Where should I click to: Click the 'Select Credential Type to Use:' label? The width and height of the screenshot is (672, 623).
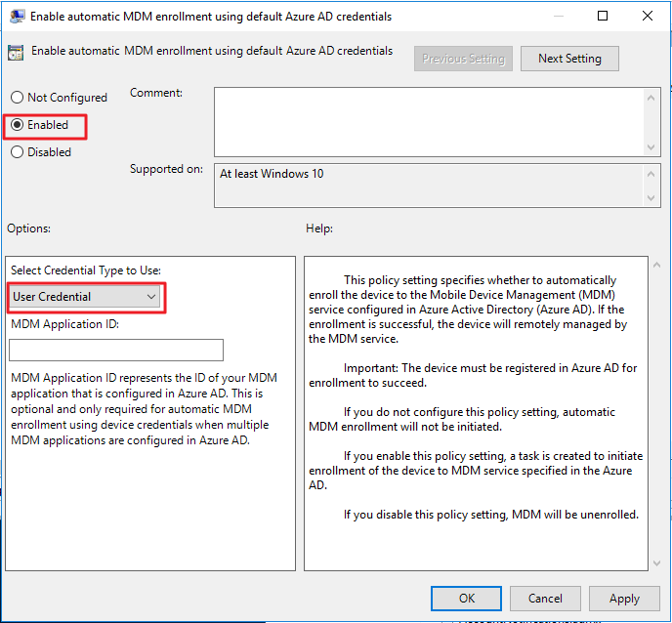click(86, 270)
